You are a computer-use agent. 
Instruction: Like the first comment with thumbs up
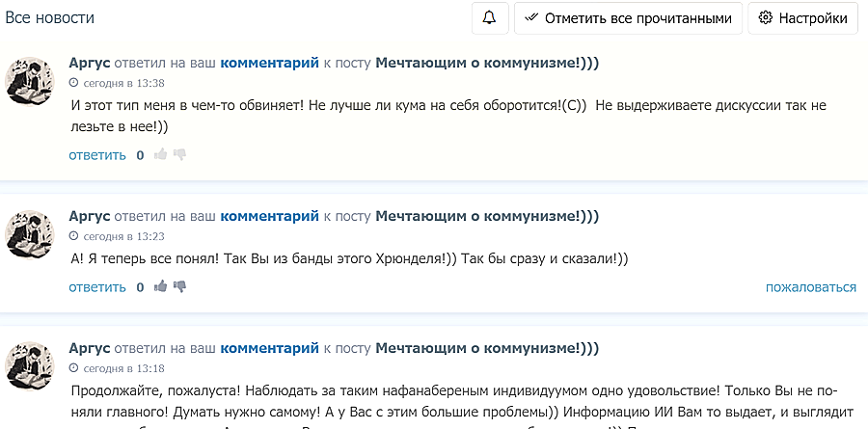160,154
